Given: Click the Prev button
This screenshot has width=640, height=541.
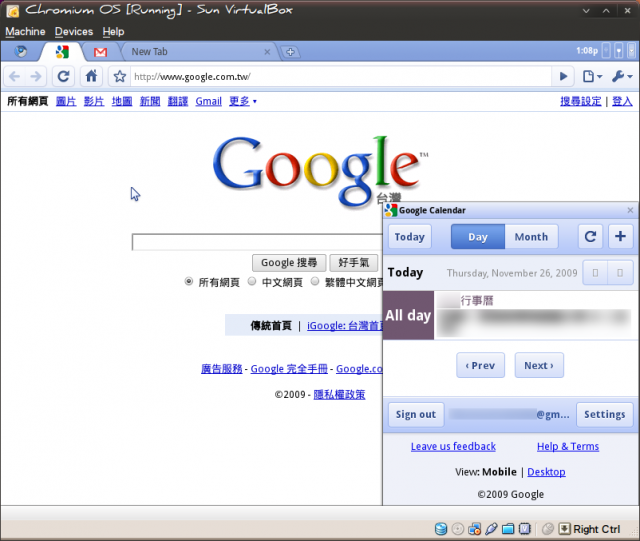Looking at the screenshot, I should coord(480,365).
